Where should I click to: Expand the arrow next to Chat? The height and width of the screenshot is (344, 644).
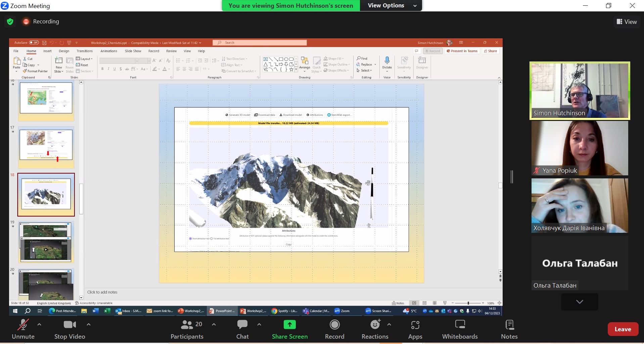coord(259,325)
